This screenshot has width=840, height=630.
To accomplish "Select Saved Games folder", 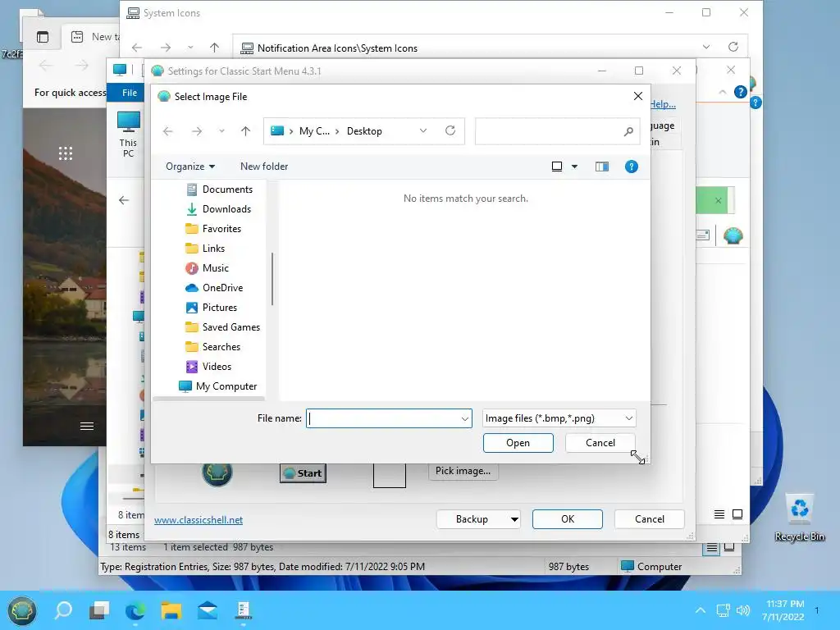I will click(x=222, y=327).
